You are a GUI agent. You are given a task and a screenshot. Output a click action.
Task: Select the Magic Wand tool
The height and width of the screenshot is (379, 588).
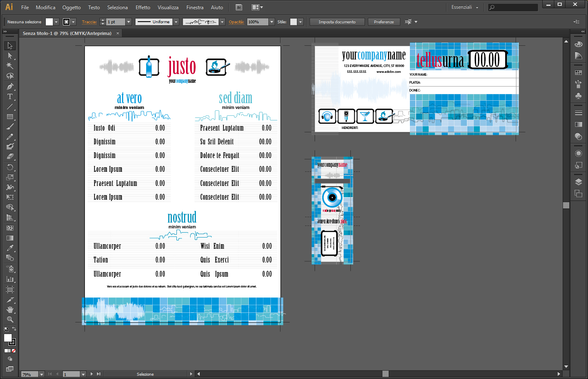click(10, 66)
